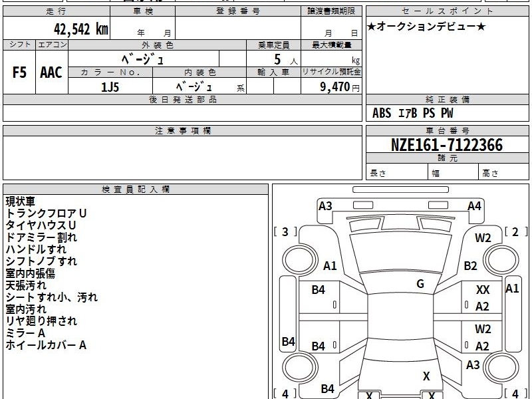Click inspector note ハンドルすれ
Viewport: 532px width, 399px height.
[36, 249]
